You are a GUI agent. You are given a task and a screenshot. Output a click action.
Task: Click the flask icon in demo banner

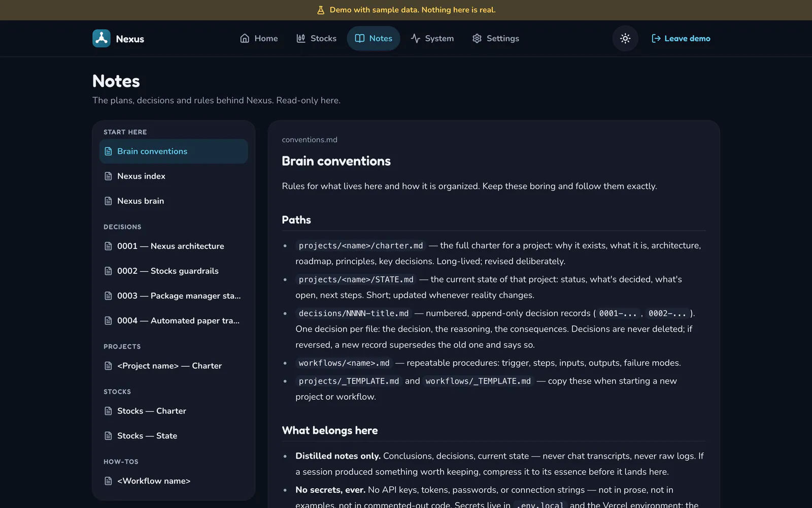tap(321, 10)
